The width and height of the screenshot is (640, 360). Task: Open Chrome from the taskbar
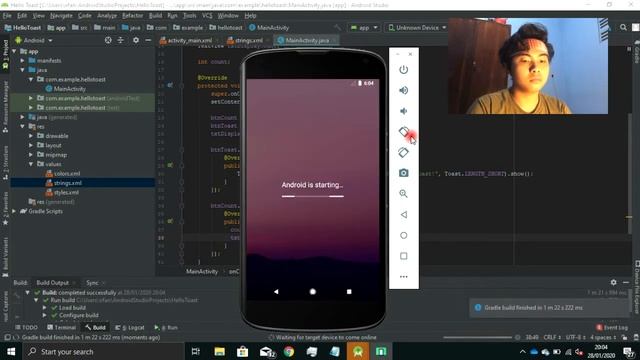coord(289,351)
